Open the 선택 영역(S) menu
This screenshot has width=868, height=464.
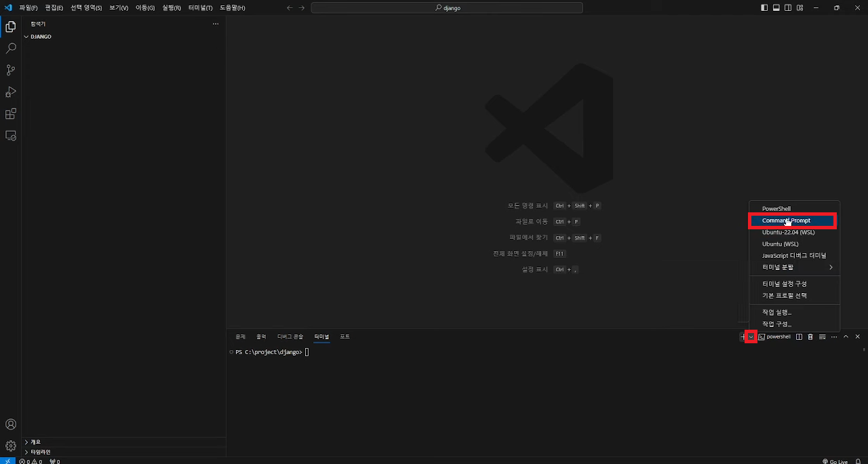(86, 7)
